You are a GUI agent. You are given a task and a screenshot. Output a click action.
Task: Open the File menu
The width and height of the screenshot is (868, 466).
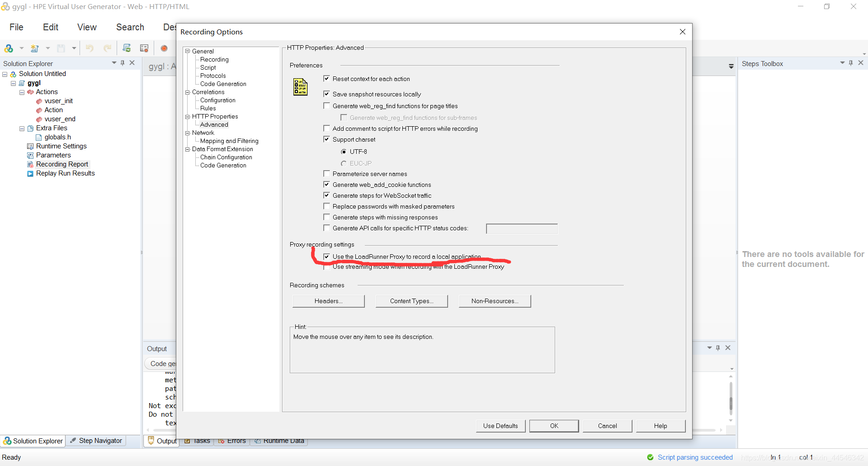click(16, 27)
